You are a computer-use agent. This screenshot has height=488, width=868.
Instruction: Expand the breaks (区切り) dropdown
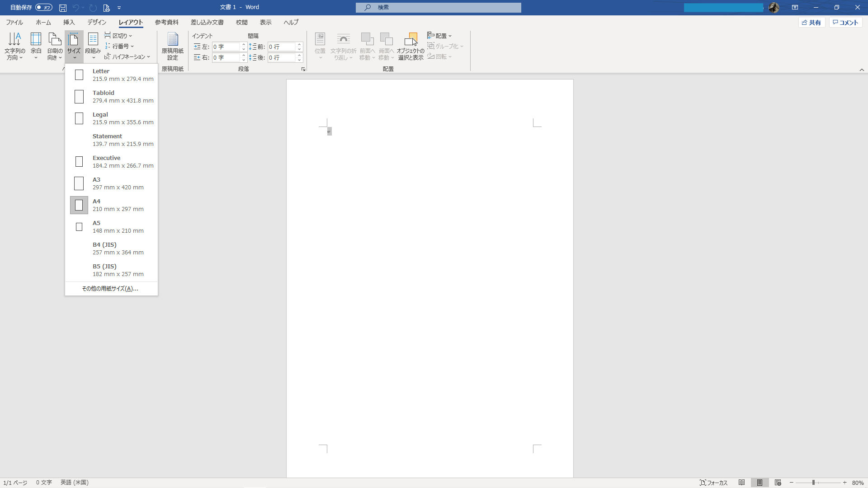(x=118, y=36)
